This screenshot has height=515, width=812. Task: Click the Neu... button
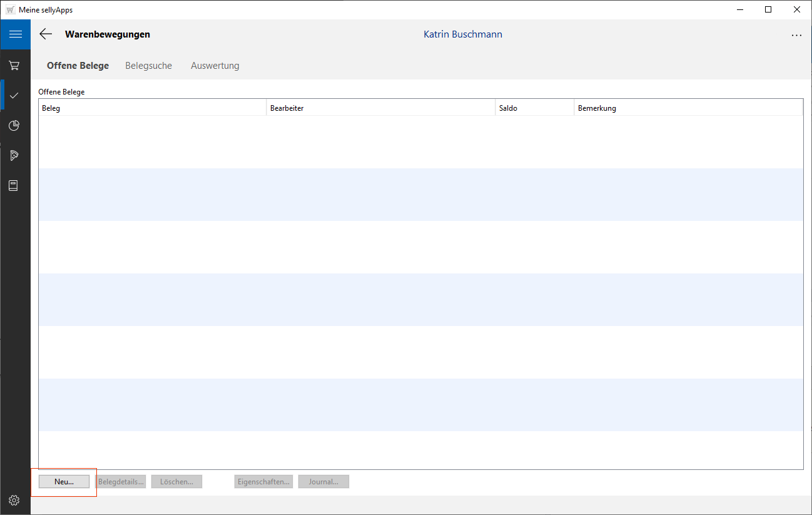click(64, 482)
